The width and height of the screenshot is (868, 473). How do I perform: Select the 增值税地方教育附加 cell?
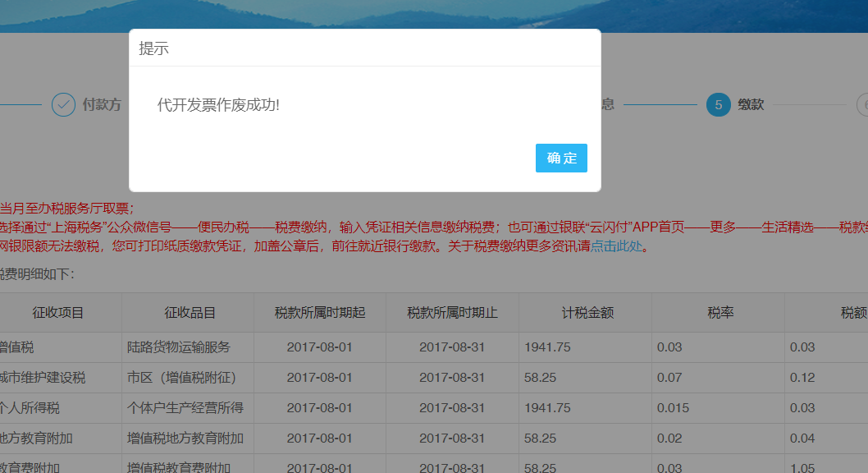tap(185, 439)
